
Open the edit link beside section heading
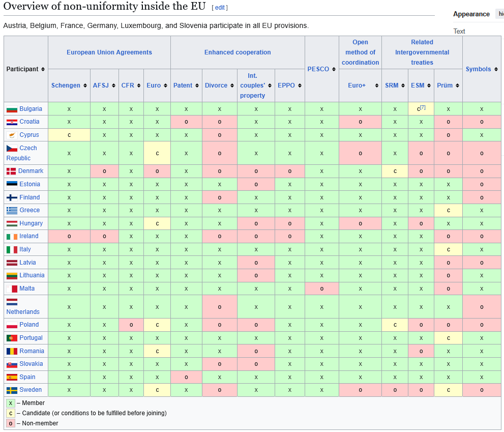(220, 8)
